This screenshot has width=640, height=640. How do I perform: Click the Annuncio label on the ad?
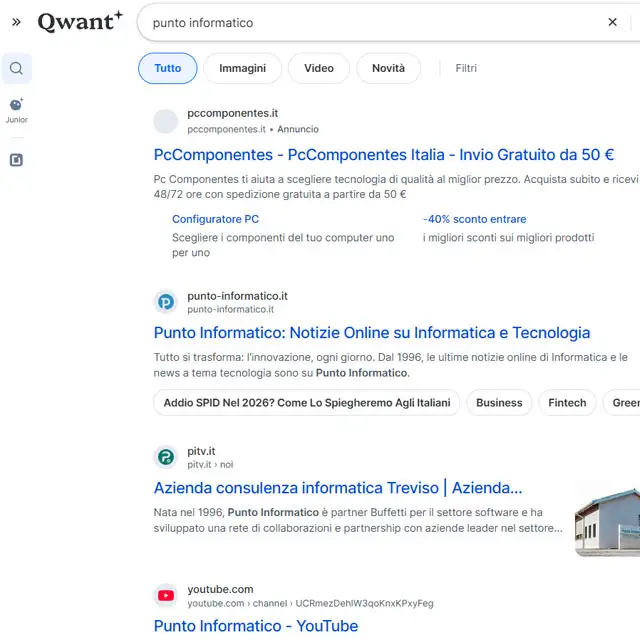point(298,129)
